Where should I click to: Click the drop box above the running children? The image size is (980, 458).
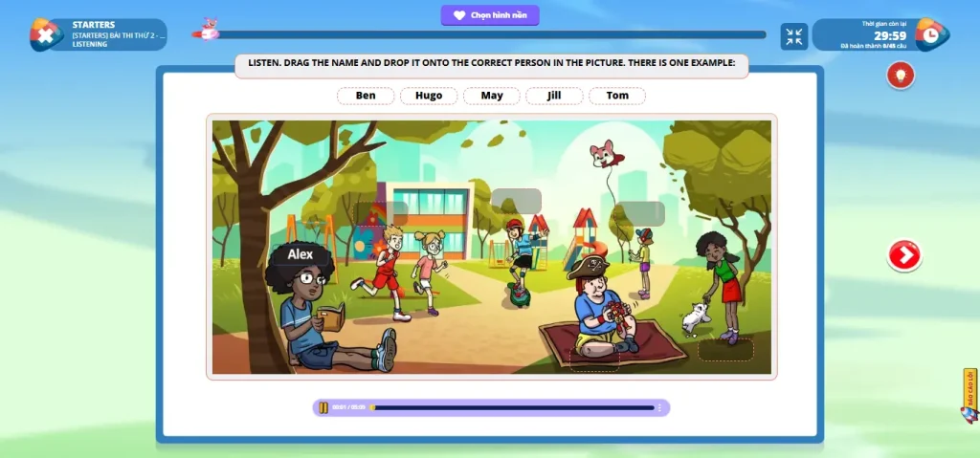point(381,212)
